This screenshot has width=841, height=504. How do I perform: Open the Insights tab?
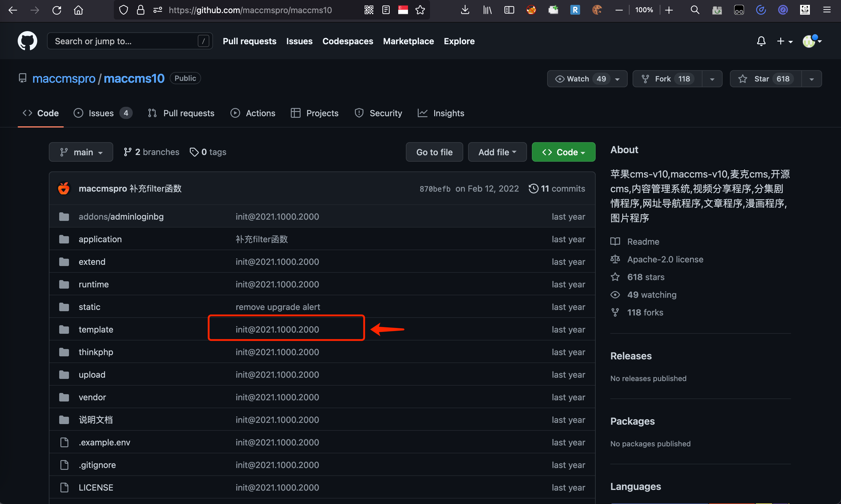441,113
